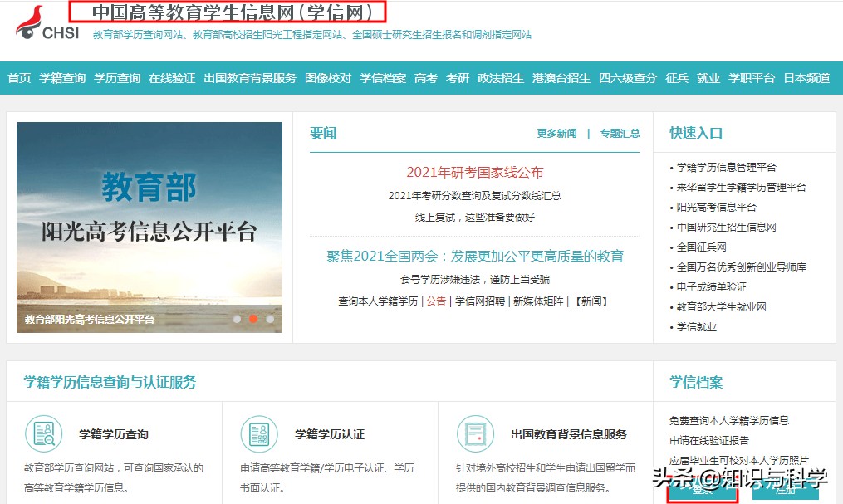View the 专题汇总 page
This screenshot has height=504, width=843.
pyautogui.click(x=621, y=134)
